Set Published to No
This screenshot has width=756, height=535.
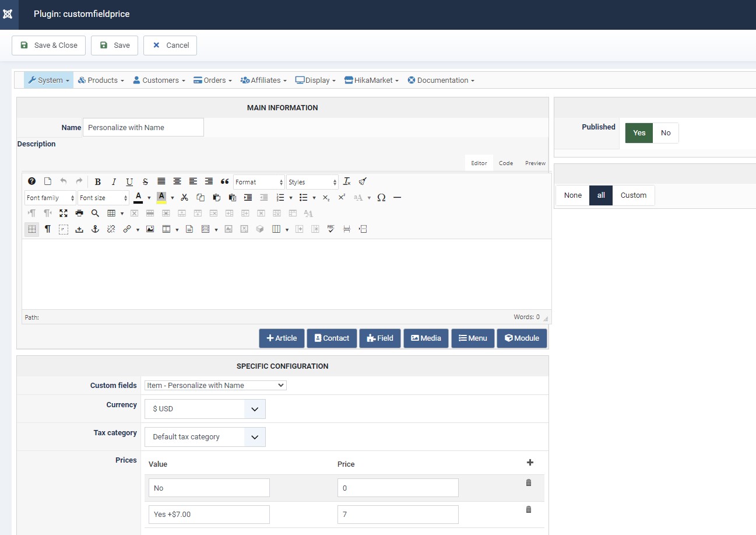(x=666, y=133)
